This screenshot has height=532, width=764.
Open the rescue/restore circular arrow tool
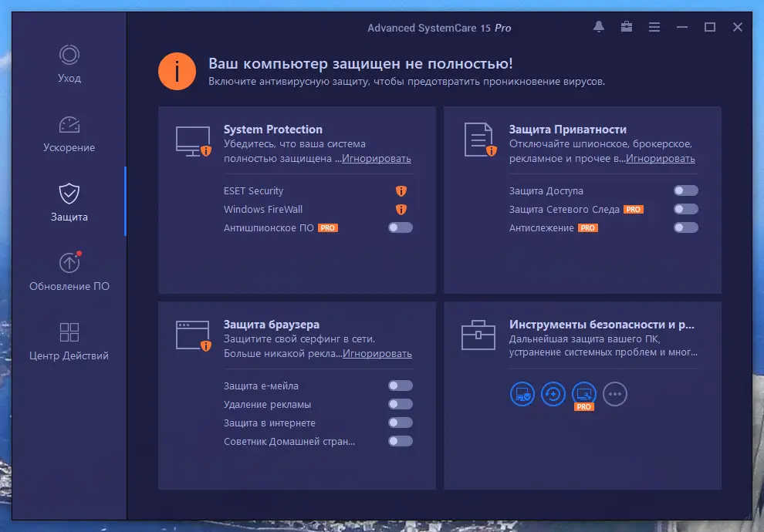[553, 394]
